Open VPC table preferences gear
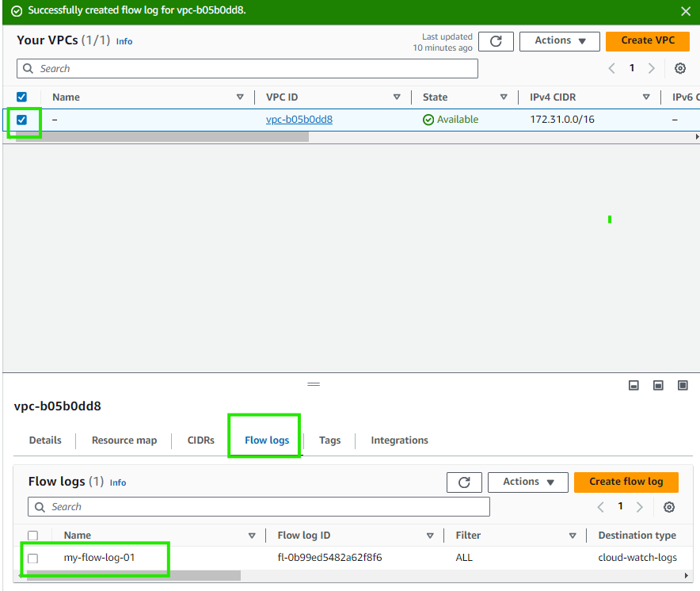The image size is (700, 591). click(x=679, y=69)
